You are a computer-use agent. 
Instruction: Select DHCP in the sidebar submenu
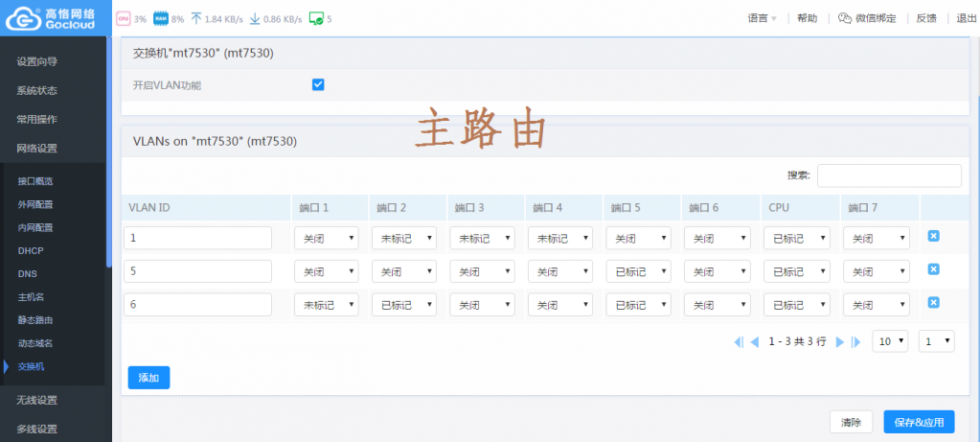(x=31, y=250)
